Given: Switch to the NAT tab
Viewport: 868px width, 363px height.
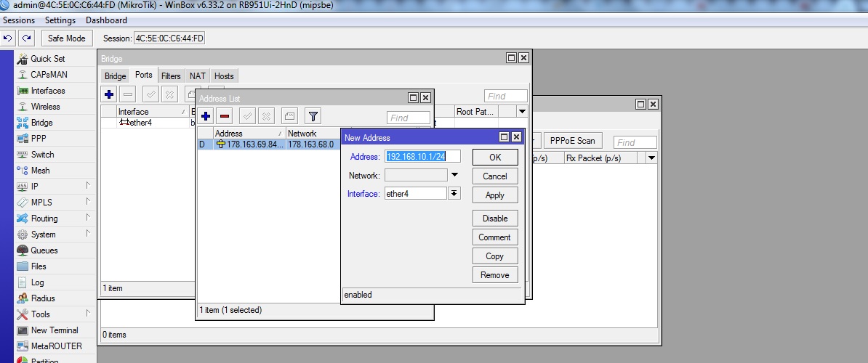Looking at the screenshot, I should point(197,76).
